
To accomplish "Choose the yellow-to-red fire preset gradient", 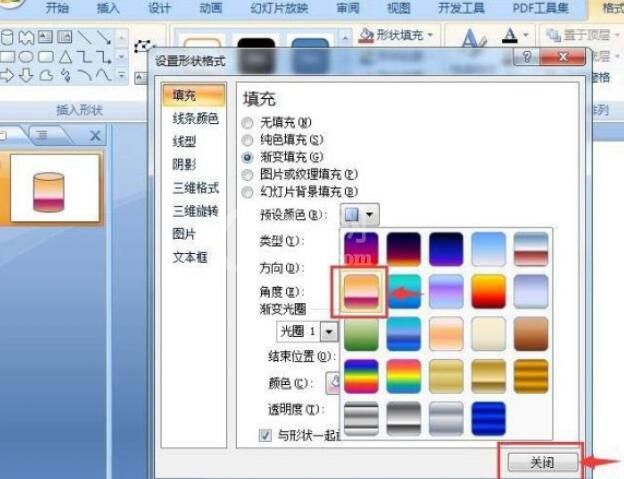I will pyautogui.click(x=488, y=292).
